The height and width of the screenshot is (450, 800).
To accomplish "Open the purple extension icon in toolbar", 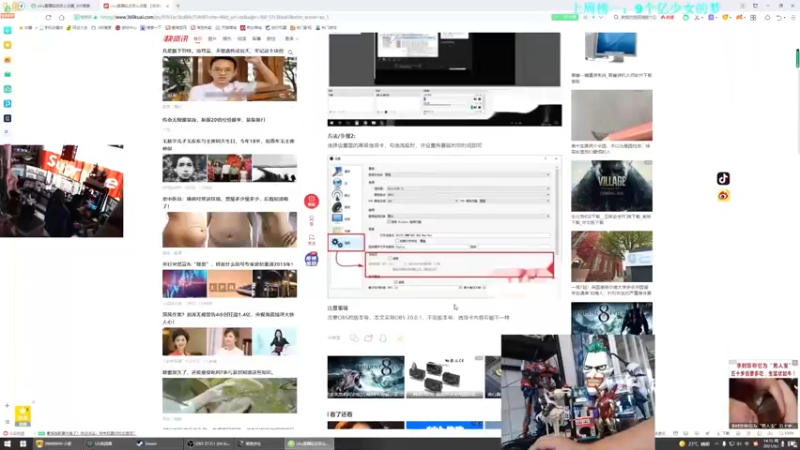I will [x=711, y=17].
